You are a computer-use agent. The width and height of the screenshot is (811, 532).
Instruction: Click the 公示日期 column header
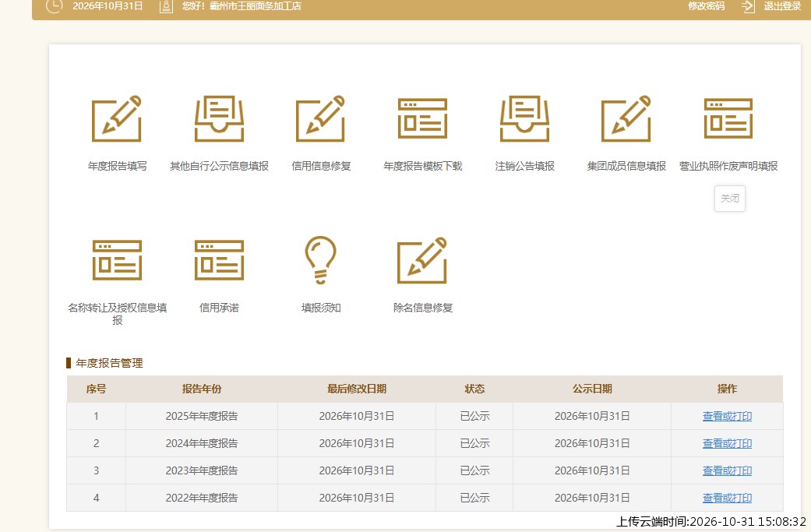point(592,389)
